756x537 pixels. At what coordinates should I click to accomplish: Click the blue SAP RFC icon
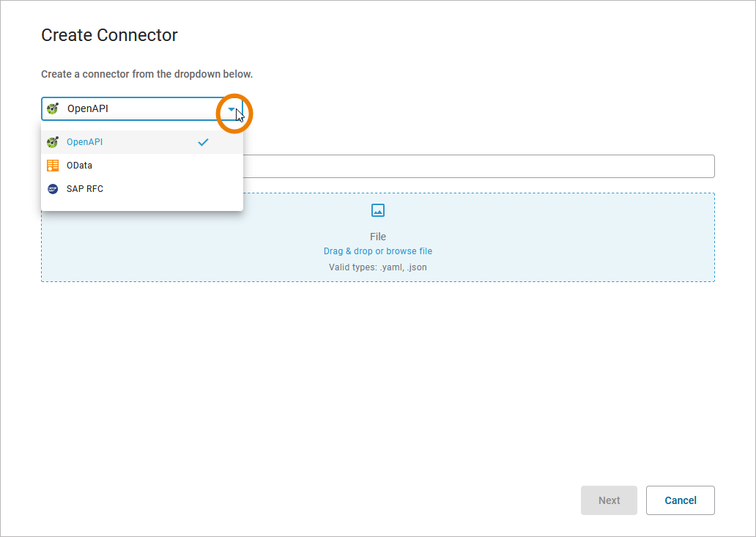[x=53, y=189]
